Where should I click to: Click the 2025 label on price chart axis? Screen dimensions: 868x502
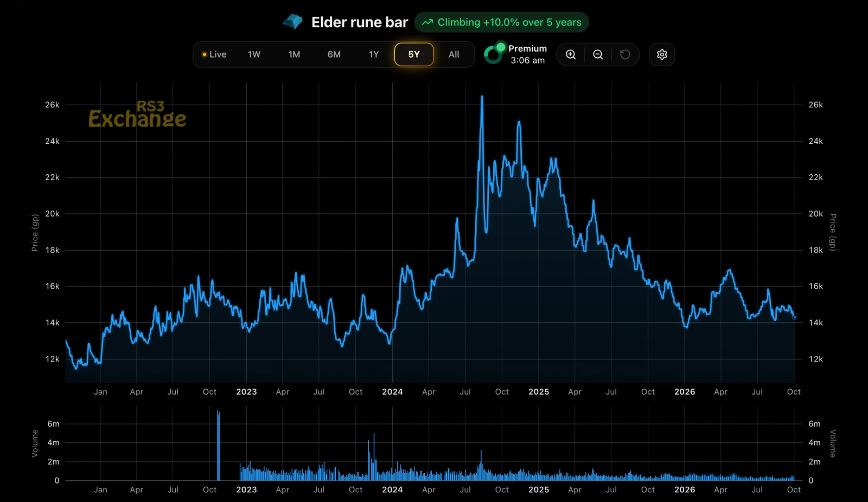click(539, 392)
